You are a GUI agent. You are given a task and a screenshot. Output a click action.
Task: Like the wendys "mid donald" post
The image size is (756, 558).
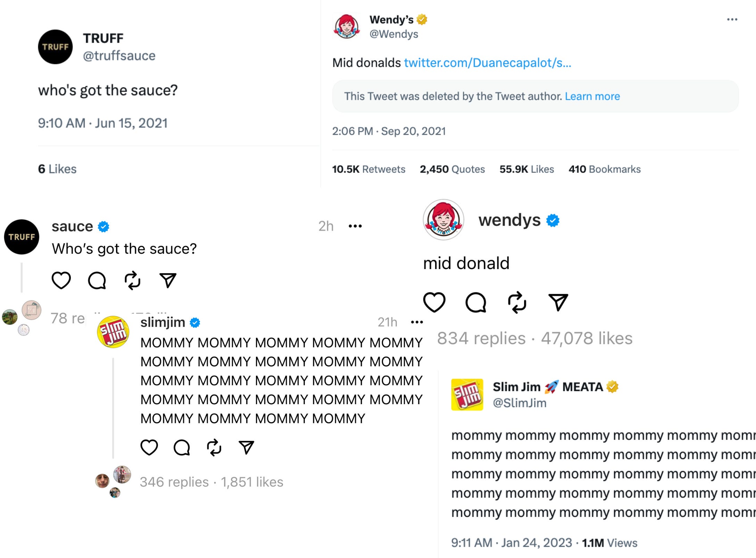pyautogui.click(x=434, y=302)
